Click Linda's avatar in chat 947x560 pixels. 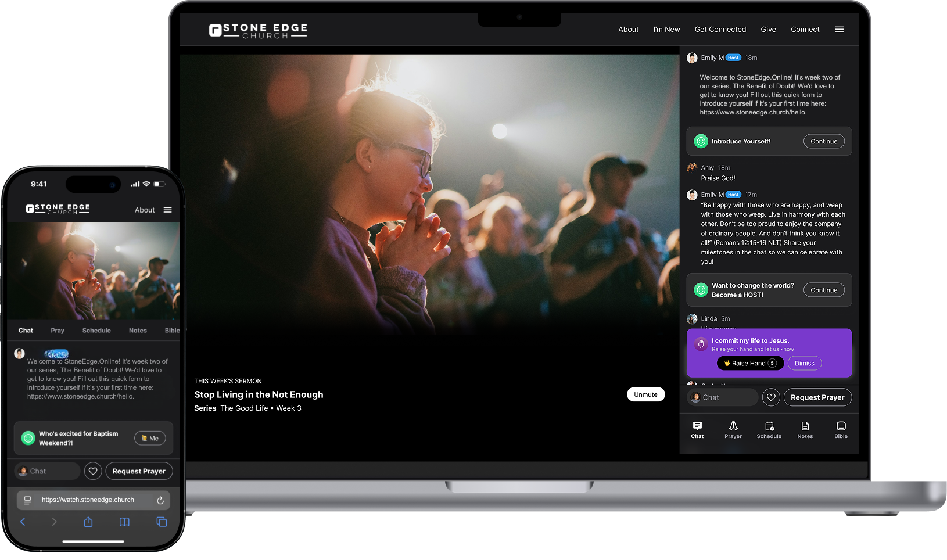[692, 319]
